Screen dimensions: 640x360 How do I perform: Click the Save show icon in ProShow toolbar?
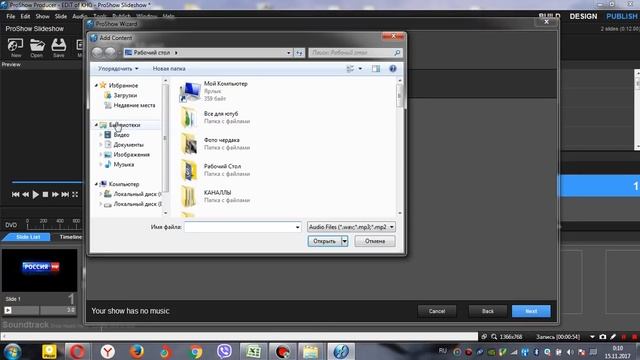coord(58,46)
